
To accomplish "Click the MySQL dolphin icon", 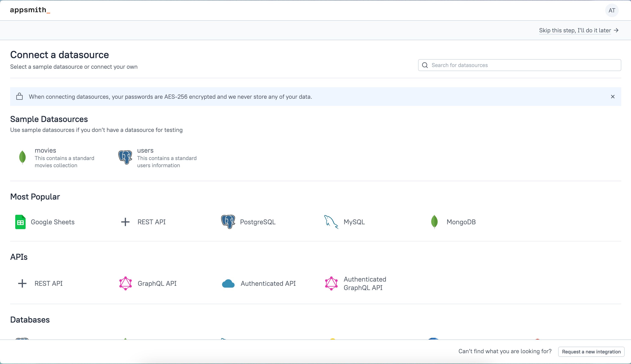I will click(331, 222).
